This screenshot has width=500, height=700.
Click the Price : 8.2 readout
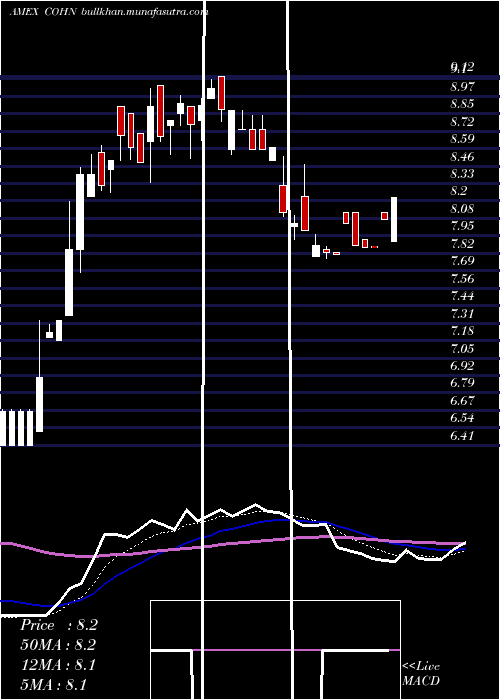pyautogui.click(x=58, y=625)
